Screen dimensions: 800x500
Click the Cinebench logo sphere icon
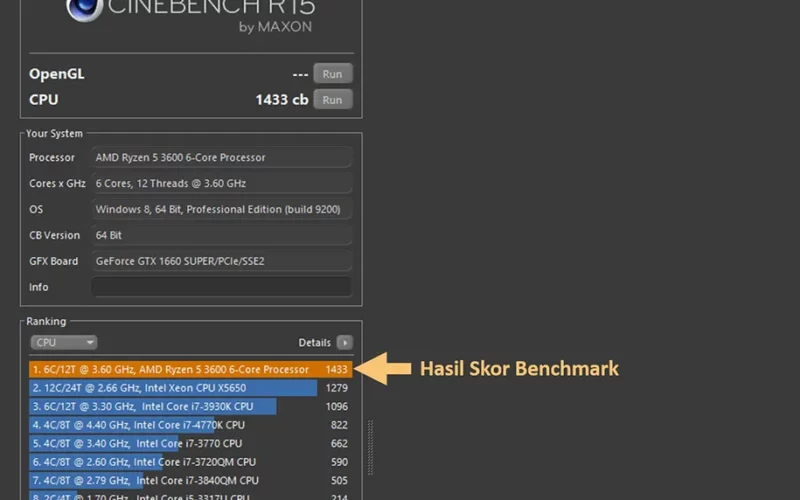coord(85,7)
